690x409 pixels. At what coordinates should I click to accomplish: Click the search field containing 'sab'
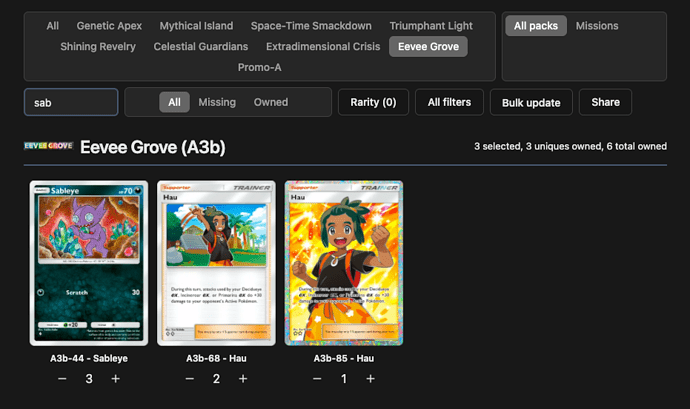click(x=71, y=102)
